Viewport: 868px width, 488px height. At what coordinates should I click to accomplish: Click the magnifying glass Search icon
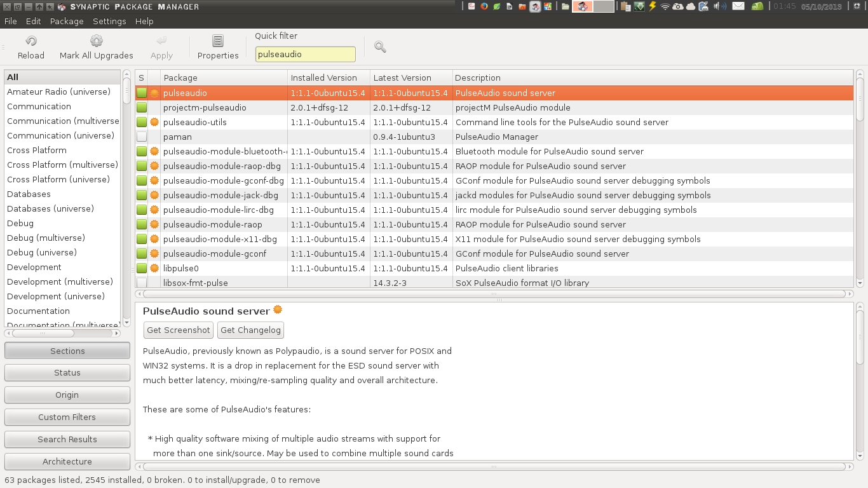tap(380, 46)
